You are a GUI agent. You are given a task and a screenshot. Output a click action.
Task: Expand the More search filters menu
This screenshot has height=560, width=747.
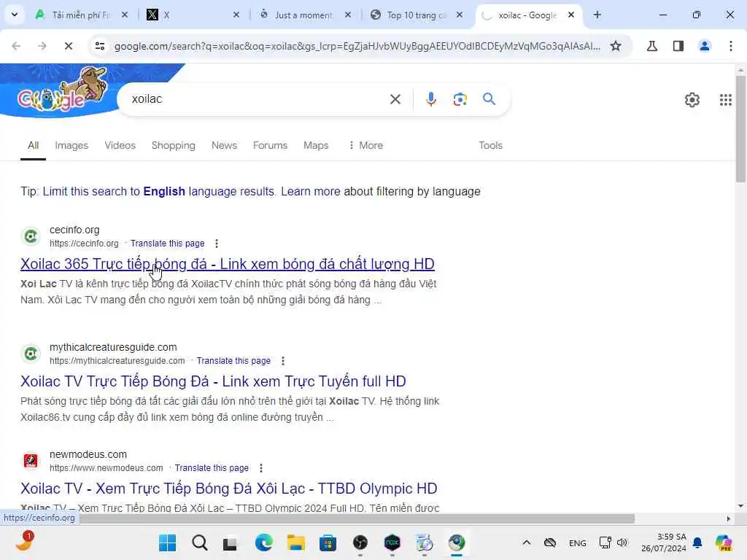pos(366,145)
